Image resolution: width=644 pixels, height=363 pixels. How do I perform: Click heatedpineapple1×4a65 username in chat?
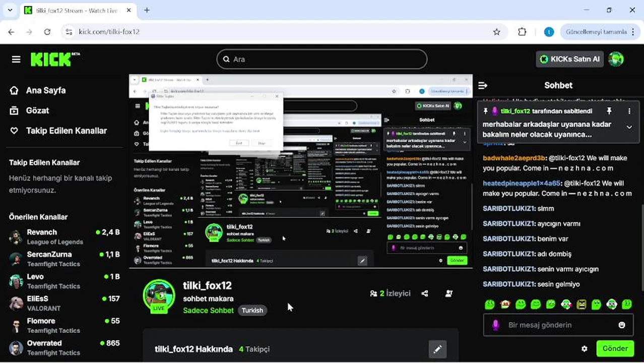(522, 183)
